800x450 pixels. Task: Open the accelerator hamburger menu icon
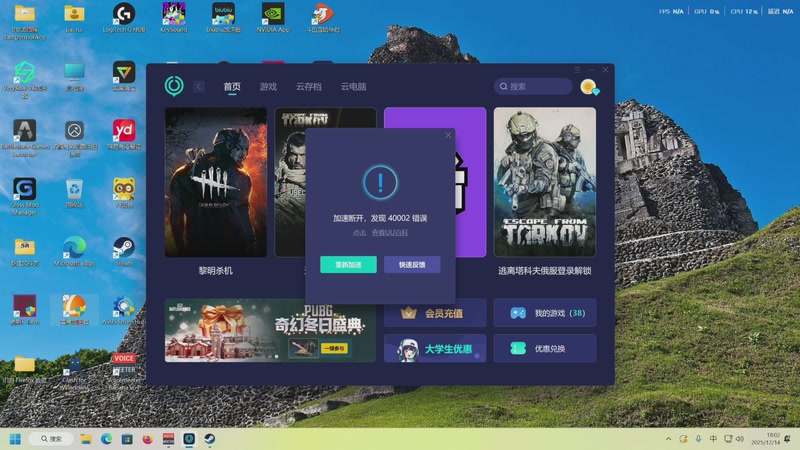coord(577,70)
